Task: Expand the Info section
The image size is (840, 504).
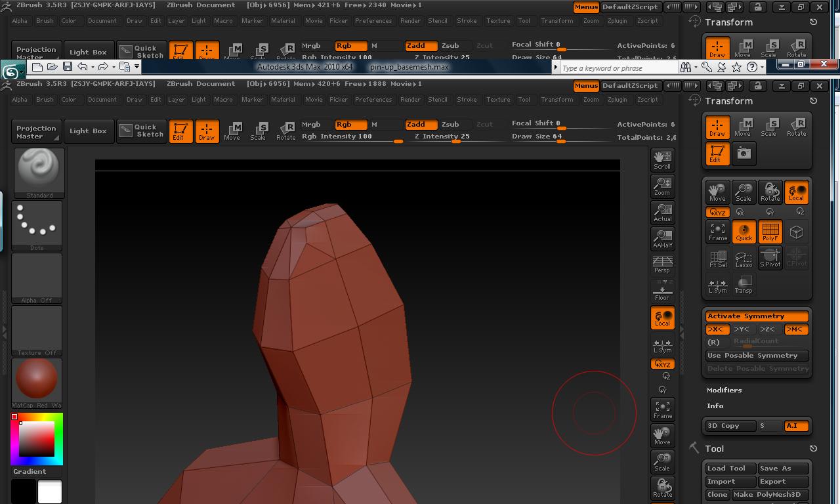Action: [715, 406]
